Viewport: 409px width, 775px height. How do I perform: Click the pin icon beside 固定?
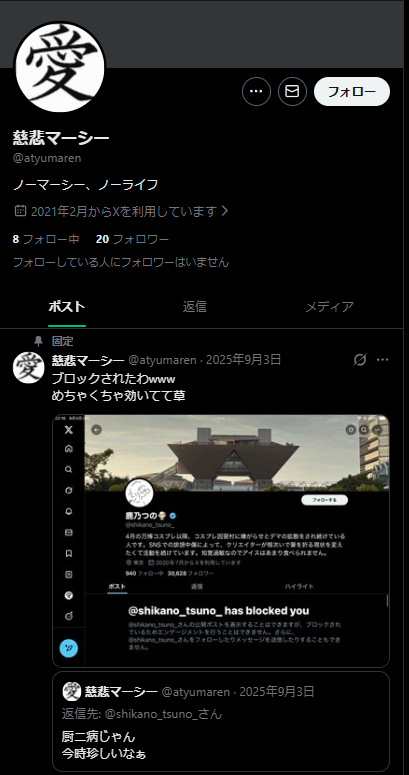[x=39, y=341]
